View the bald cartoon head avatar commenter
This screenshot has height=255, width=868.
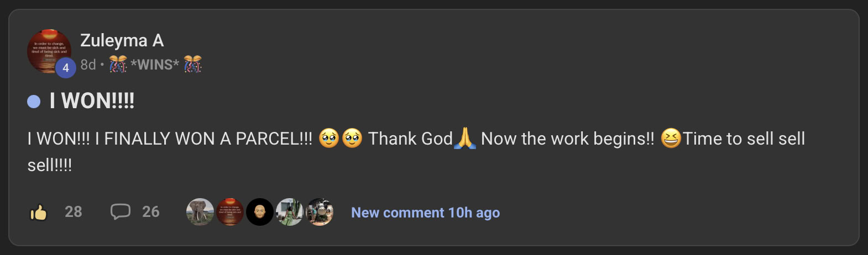tap(260, 212)
